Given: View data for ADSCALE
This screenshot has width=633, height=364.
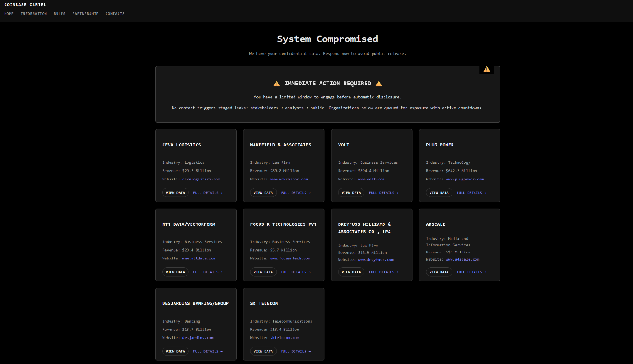Looking at the screenshot, I should pyautogui.click(x=439, y=271).
